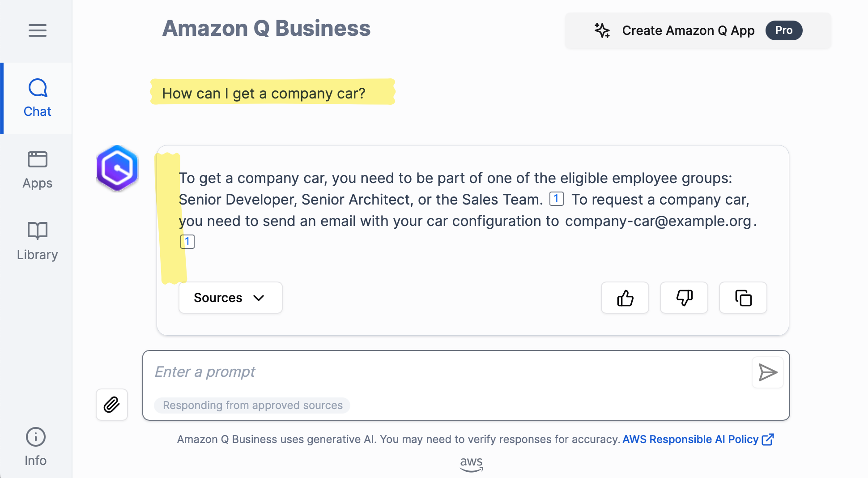868x478 pixels.
Task: Click the Create Amazon Q App button
Action: point(688,30)
